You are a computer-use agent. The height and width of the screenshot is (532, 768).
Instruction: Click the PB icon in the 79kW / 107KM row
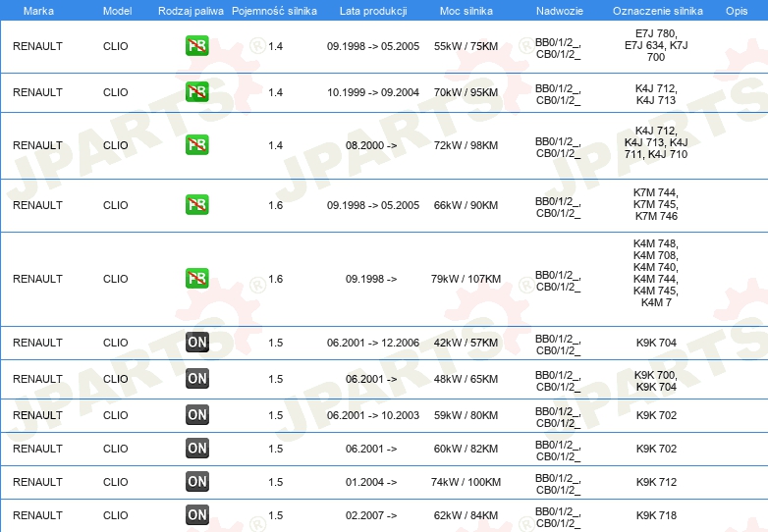pyautogui.click(x=196, y=279)
